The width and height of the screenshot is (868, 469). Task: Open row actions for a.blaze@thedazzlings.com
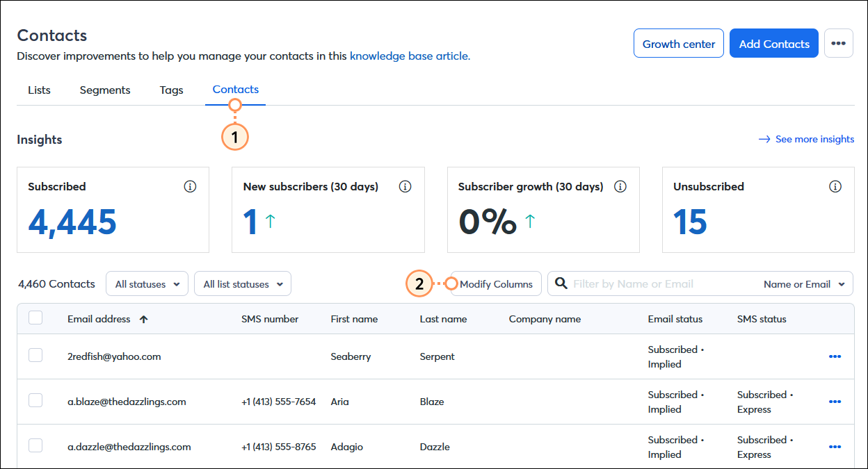point(835,402)
